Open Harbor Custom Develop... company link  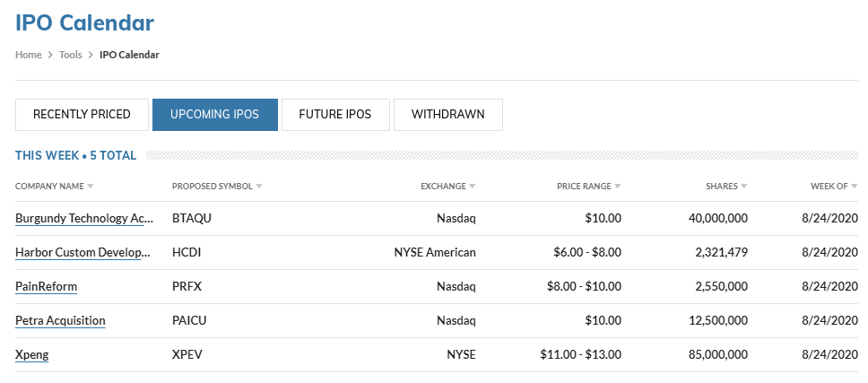point(83,253)
